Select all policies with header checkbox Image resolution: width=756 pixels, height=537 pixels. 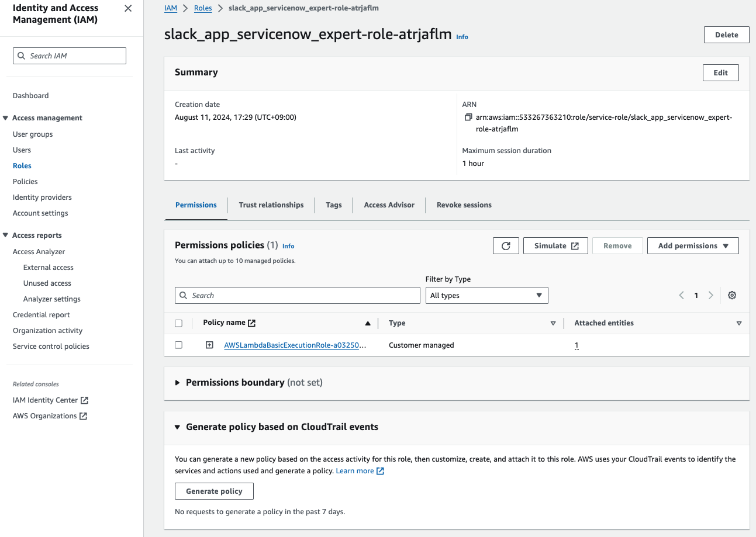click(x=179, y=323)
